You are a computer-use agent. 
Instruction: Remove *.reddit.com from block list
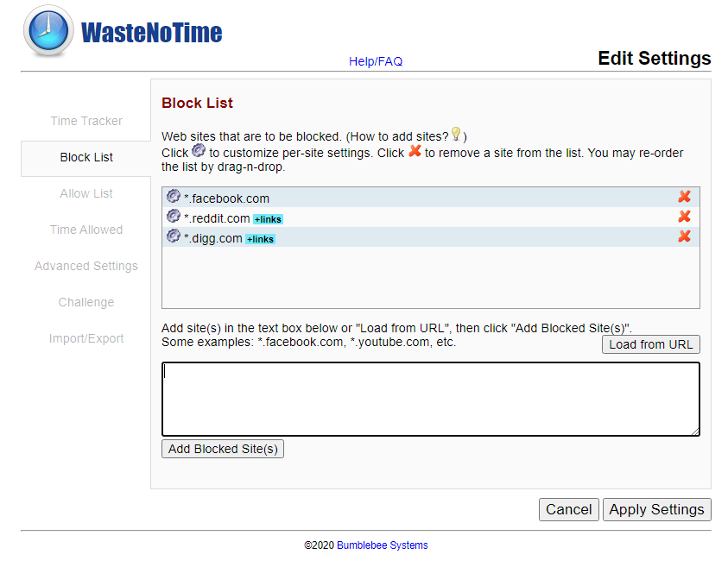[x=684, y=217]
